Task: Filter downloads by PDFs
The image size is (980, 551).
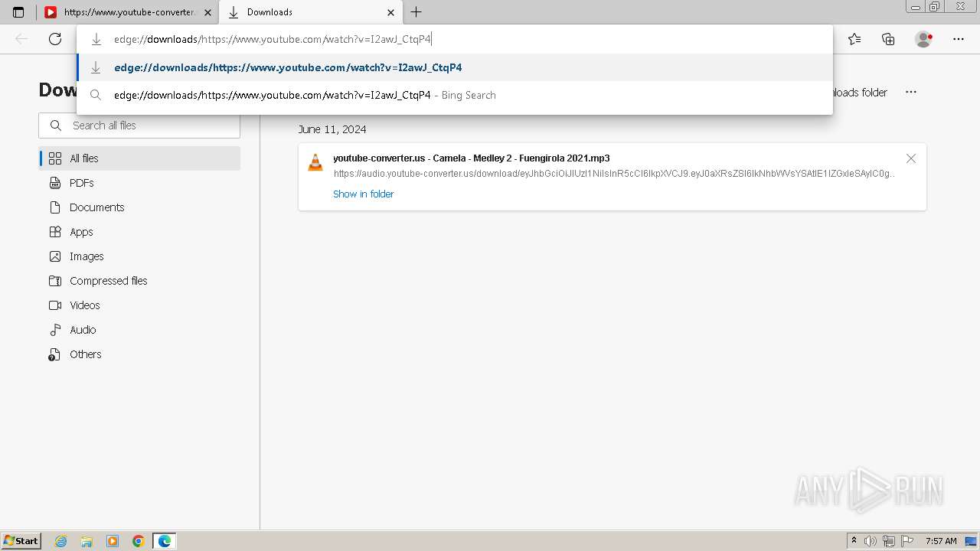Action: pos(140,183)
